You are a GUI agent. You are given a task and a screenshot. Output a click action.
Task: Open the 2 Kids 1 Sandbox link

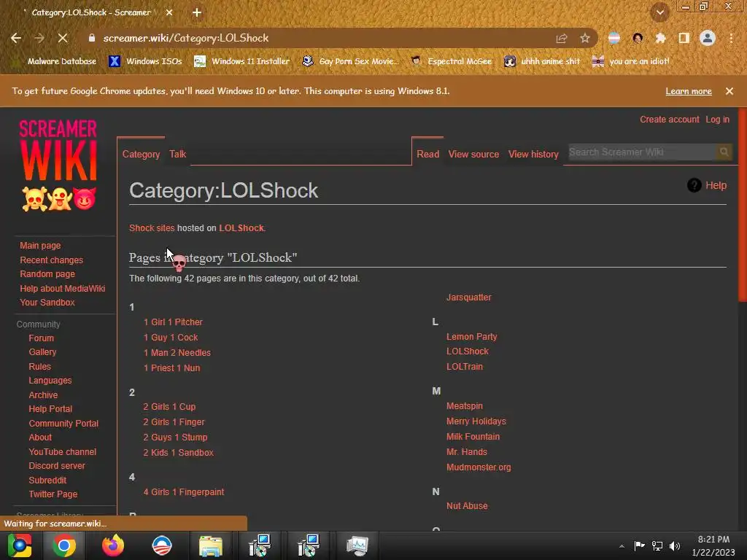coord(178,453)
